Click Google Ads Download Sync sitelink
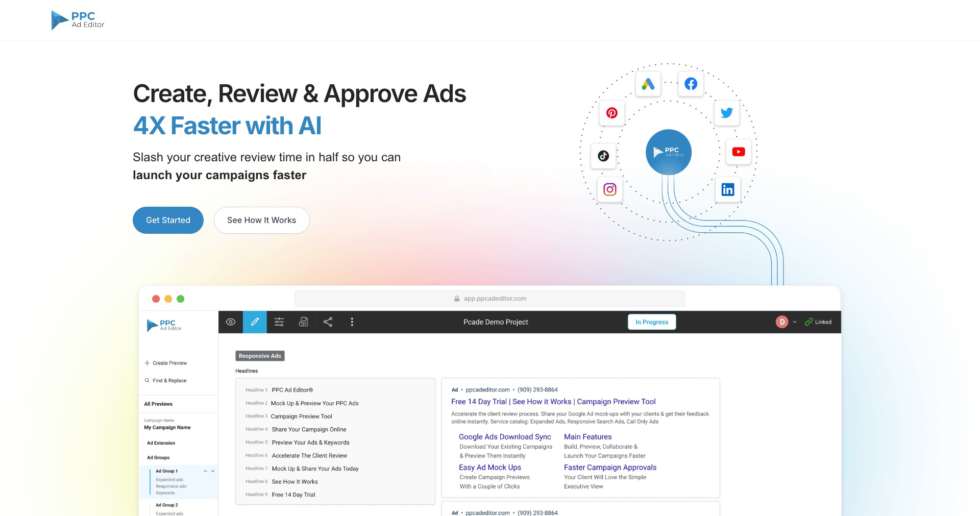The width and height of the screenshot is (980, 516). tap(505, 437)
